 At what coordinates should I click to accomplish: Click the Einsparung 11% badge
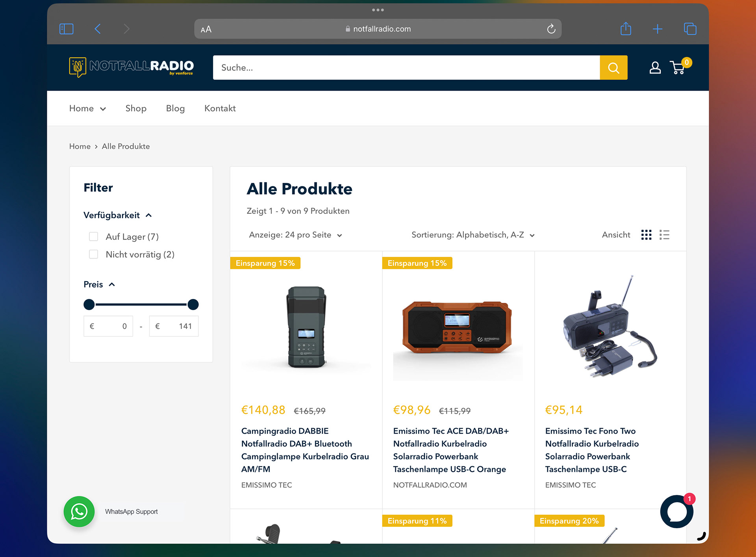tap(417, 521)
